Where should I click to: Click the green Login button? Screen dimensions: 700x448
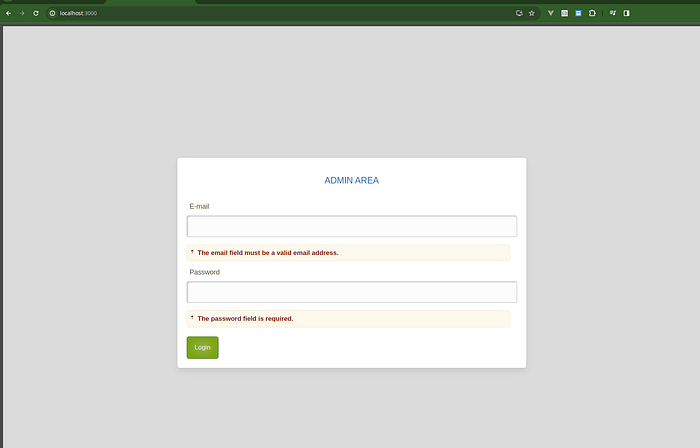tap(203, 348)
